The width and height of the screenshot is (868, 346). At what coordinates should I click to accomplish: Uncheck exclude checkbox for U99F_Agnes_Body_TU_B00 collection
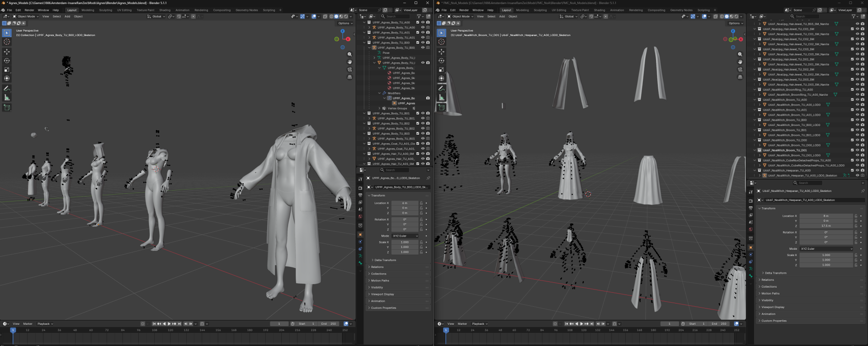[417, 42]
